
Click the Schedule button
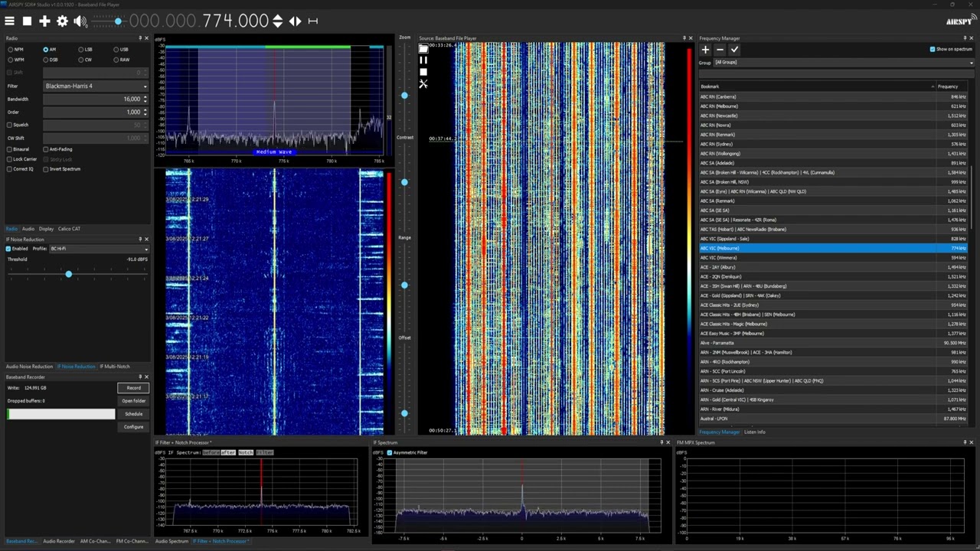click(133, 414)
